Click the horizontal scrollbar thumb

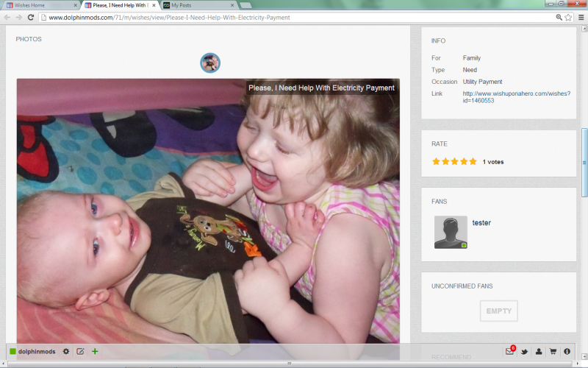(x=290, y=364)
